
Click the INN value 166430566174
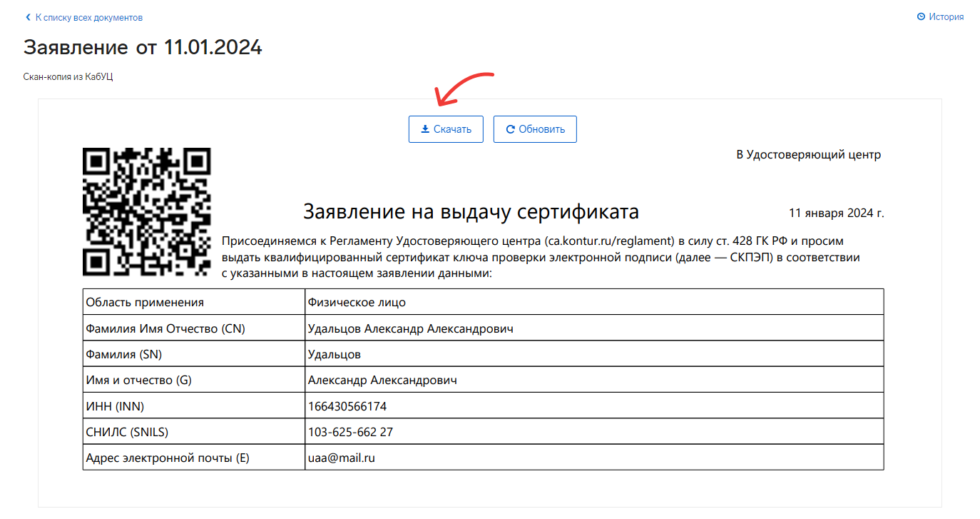pos(347,406)
